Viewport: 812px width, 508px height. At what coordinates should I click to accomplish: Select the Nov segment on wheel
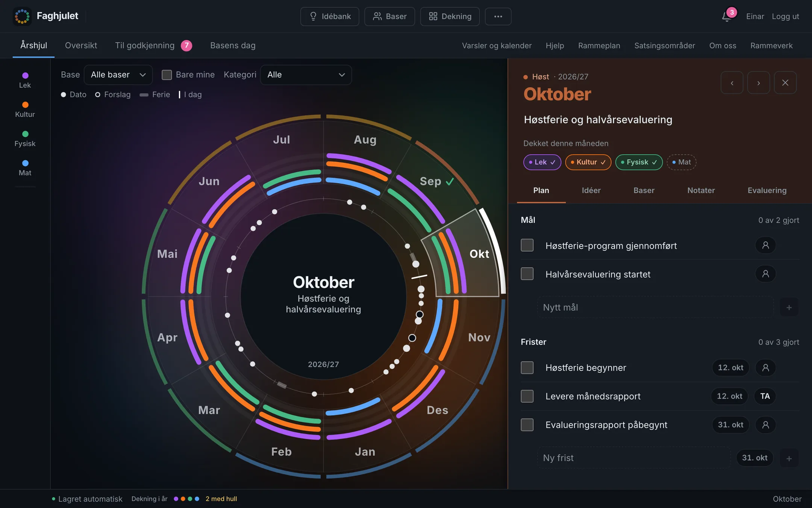tap(479, 337)
